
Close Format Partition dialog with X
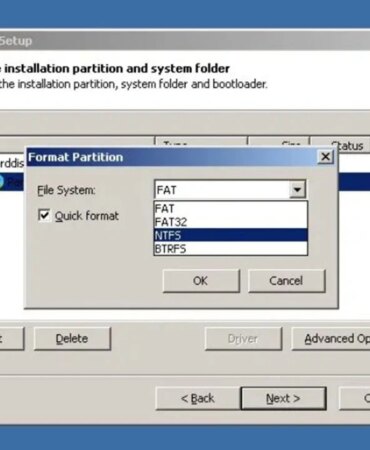(x=325, y=157)
